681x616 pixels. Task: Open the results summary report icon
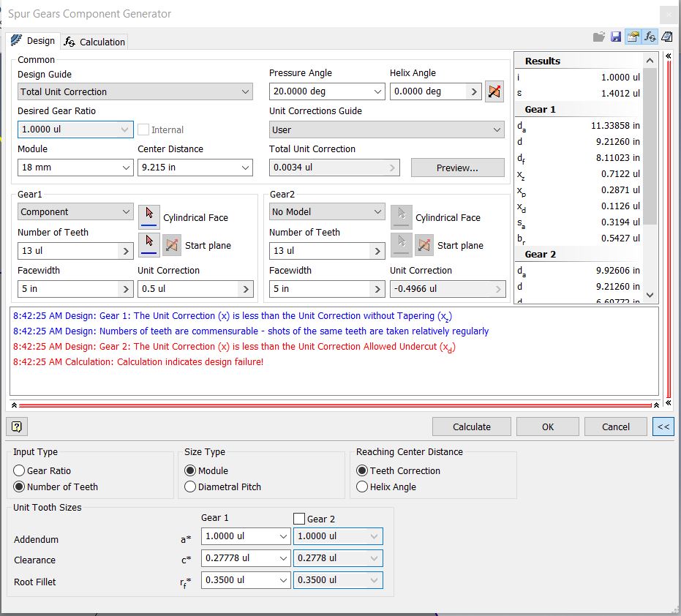coord(666,36)
